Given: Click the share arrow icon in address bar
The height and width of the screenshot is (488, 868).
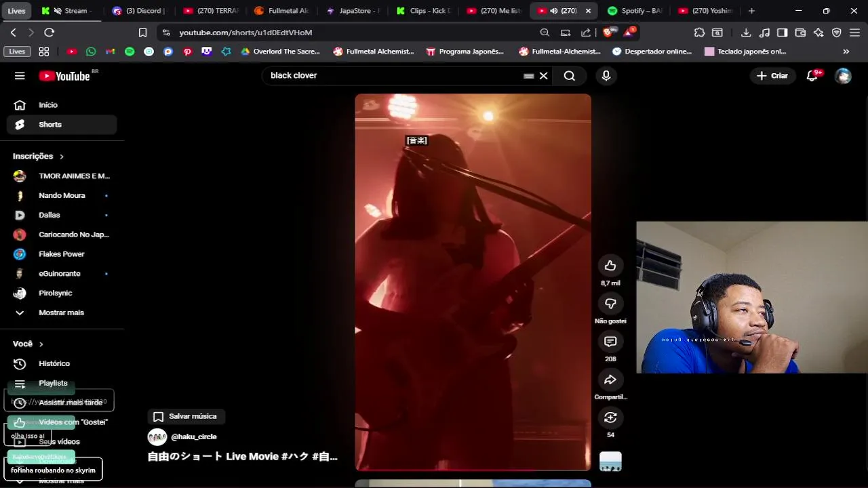Looking at the screenshot, I should (586, 33).
